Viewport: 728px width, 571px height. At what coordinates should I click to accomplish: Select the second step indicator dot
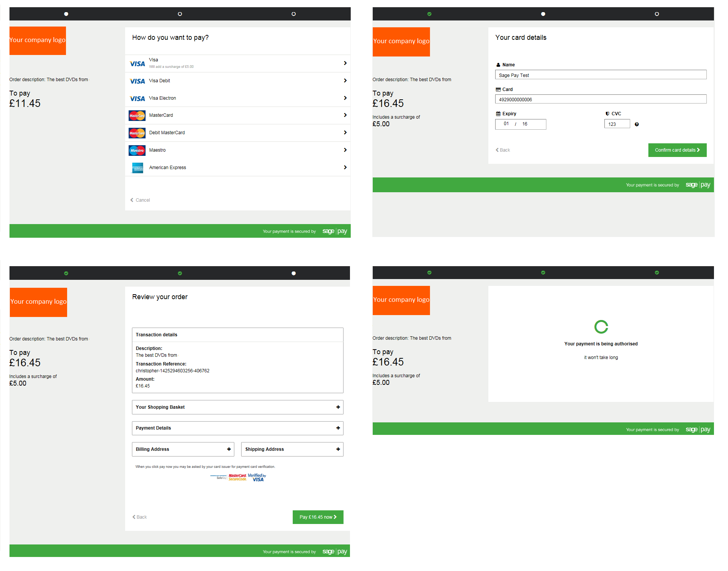click(180, 14)
